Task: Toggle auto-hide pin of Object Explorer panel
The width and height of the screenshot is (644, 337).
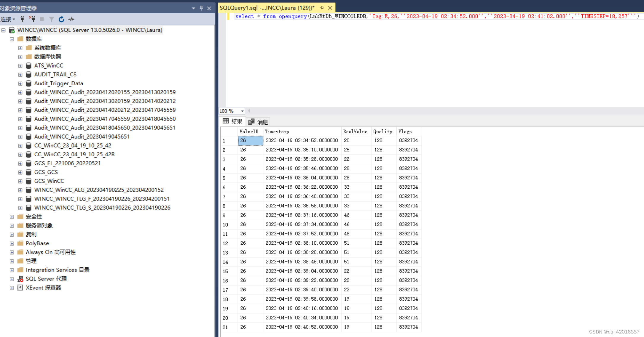Action: tap(201, 8)
